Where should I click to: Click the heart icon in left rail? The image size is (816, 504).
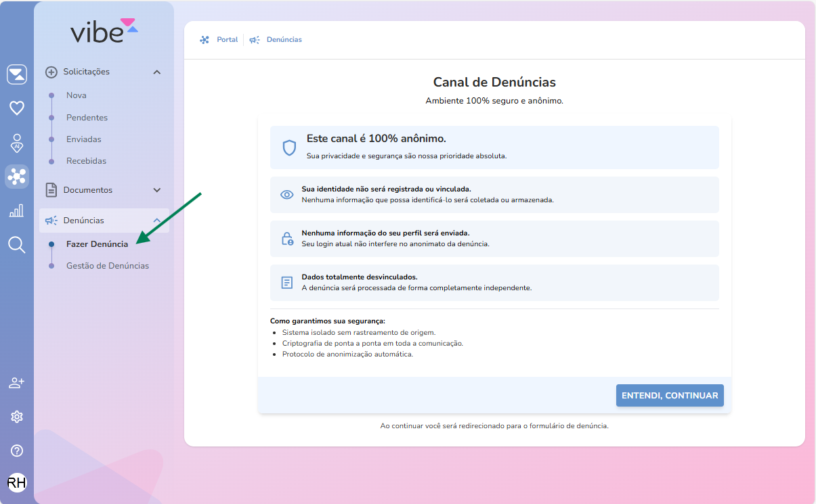tap(17, 108)
